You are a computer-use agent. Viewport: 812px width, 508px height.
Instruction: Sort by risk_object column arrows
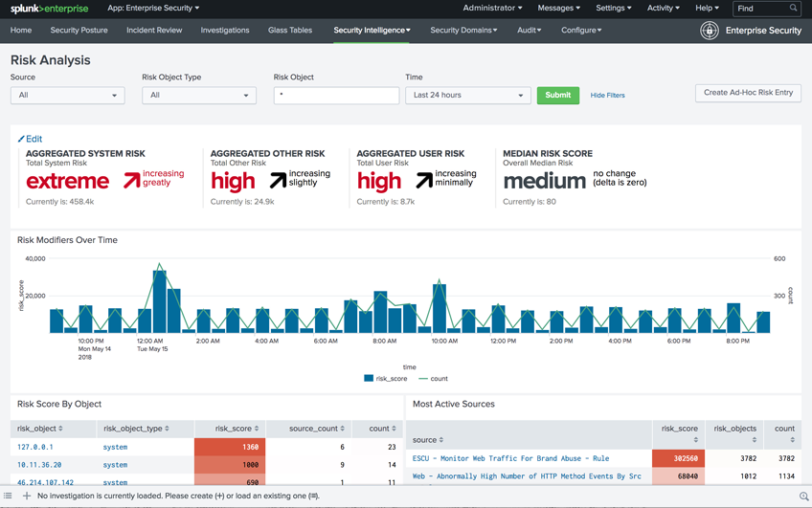pos(61,429)
